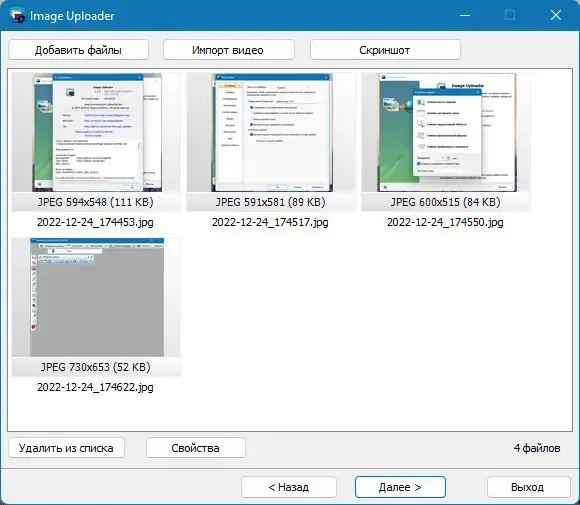
Task: Minimize the Image Uploader window
Action: coord(465,16)
